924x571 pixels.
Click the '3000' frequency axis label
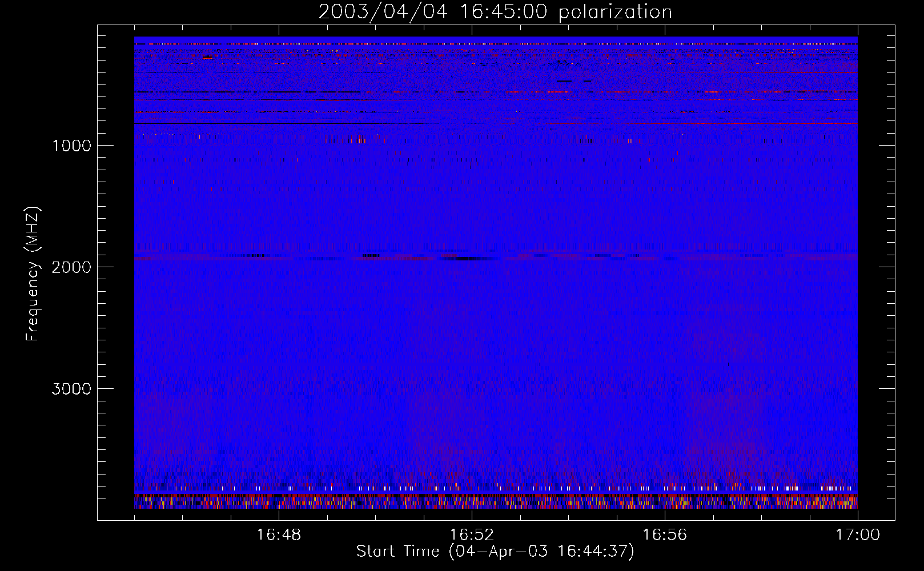tap(71, 389)
